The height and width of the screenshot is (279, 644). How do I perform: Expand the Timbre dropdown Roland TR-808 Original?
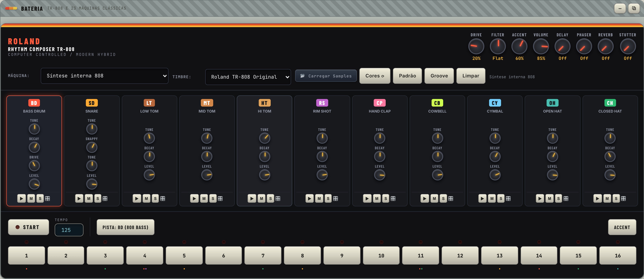248,77
